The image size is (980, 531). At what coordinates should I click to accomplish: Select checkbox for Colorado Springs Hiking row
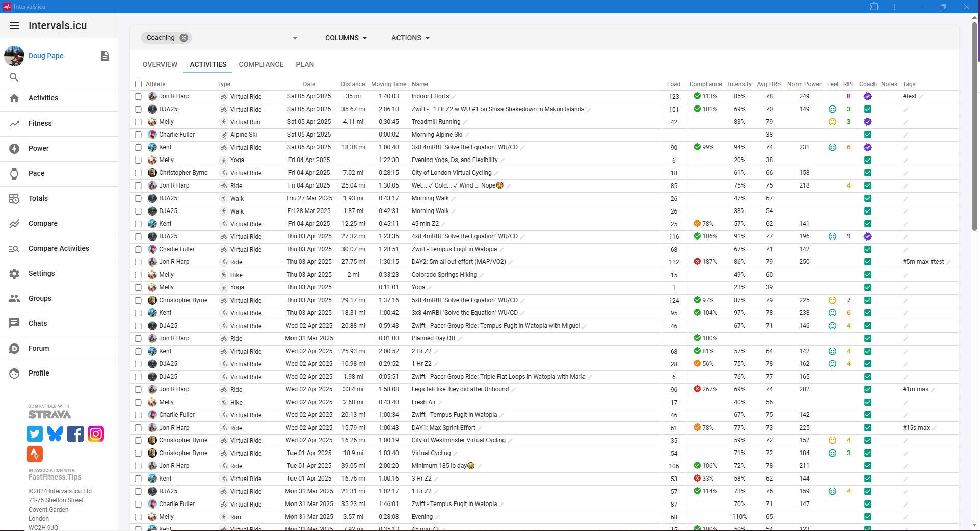(x=138, y=275)
